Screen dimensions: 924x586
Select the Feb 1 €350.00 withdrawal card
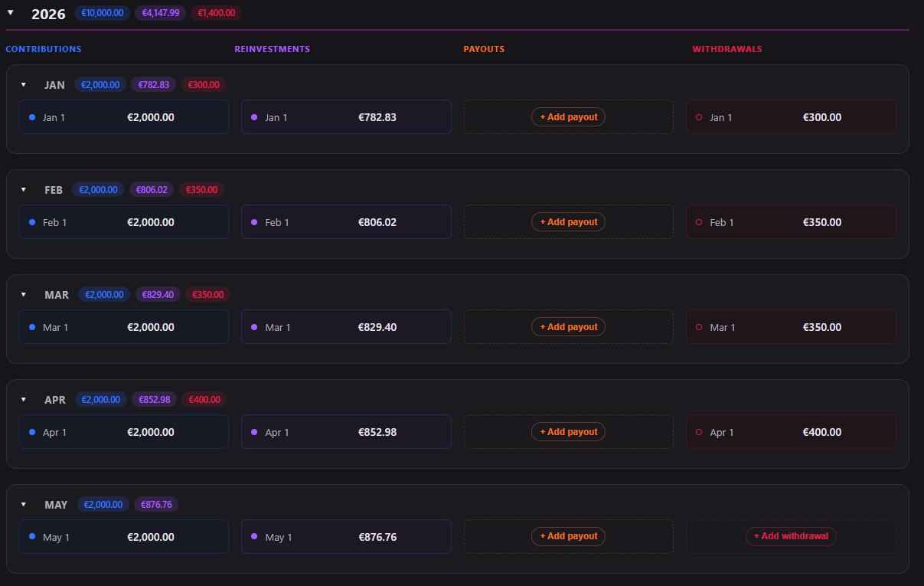coord(791,222)
